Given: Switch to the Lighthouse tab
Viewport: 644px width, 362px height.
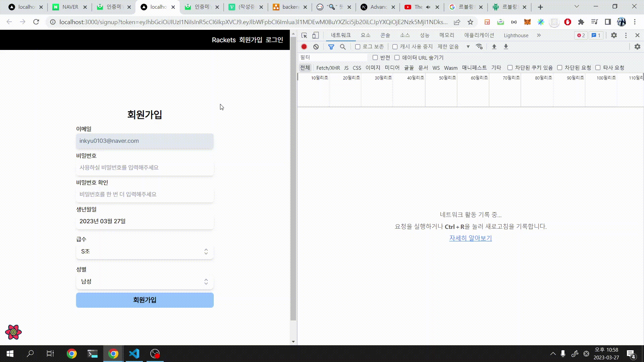Looking at the screenshot, I should click(516, 35).
